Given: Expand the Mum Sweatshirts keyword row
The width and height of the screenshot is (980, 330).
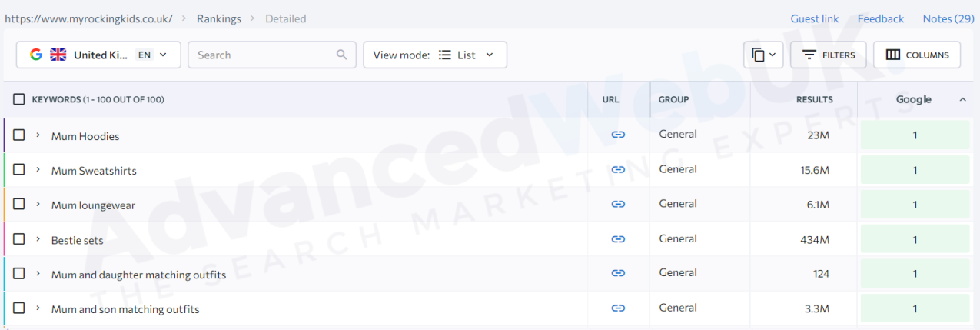Looking at the screenshot, I should (x=38, y=170).
